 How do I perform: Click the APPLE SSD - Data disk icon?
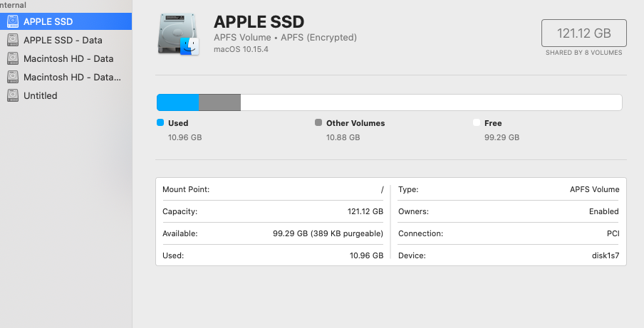[x=13, y=40]
